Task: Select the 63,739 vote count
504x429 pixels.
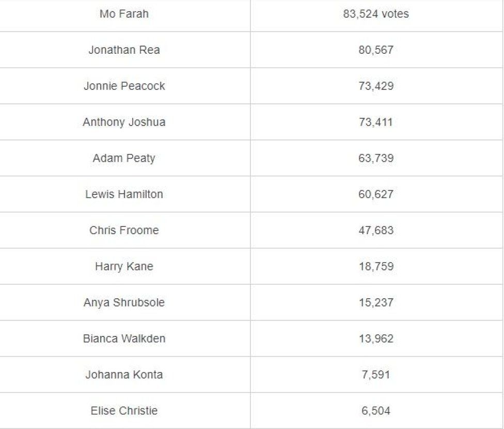Action: (x=376, y=158)
